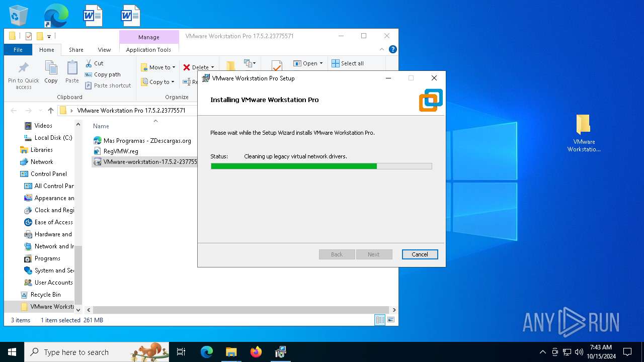Open the Delete dropdown arrow
Viewport: 644px width, 362px height.
pyautogui.click(x=212, y=67)
